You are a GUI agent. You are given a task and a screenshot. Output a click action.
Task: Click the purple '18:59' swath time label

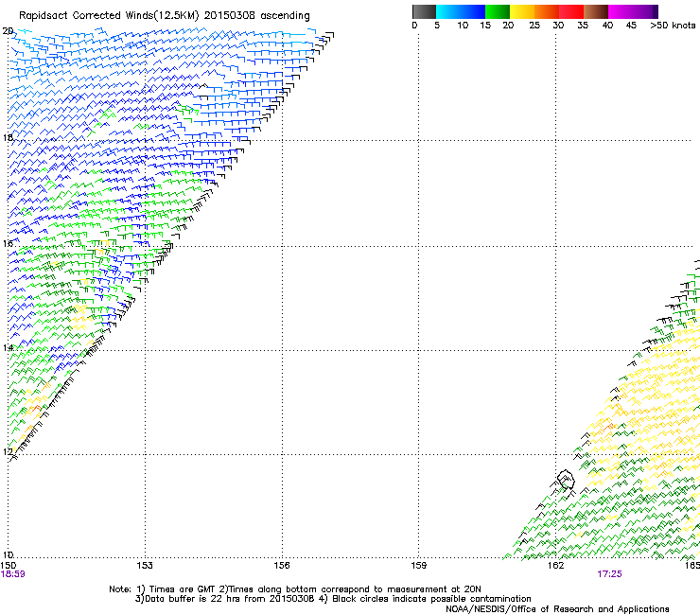(12, 574)
